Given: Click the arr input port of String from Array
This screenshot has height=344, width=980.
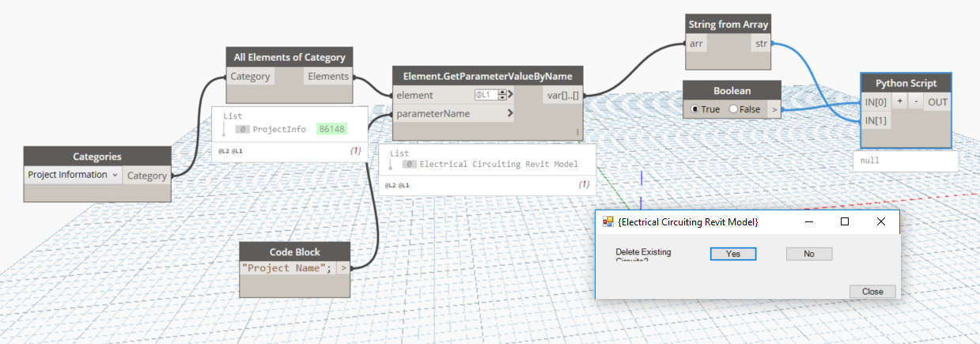Looking at the screenshot, I should [697, 43].
